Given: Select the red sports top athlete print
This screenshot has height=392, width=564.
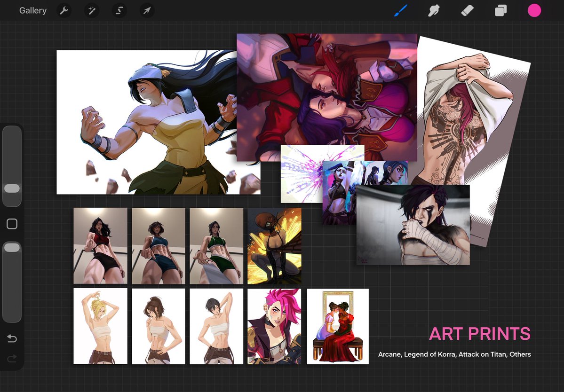Looking at the screenshot, I should click(x=100, y=246).
